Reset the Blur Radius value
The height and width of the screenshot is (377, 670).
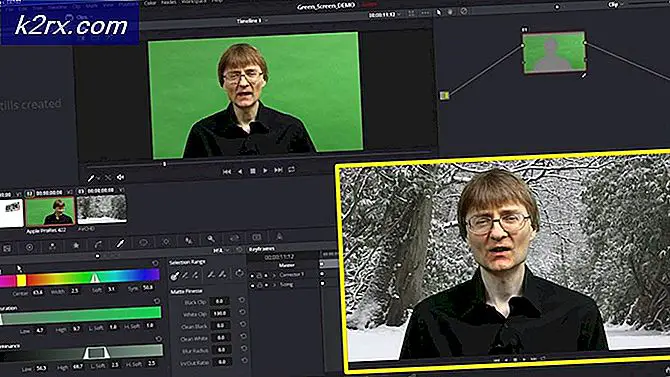click(x=244, y=348)
